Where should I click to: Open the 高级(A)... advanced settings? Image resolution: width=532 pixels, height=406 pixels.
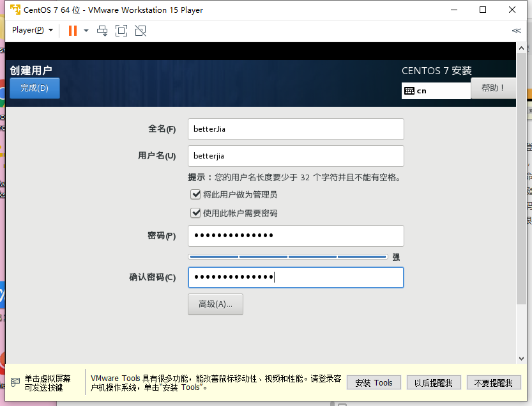[x=215, y=304]
